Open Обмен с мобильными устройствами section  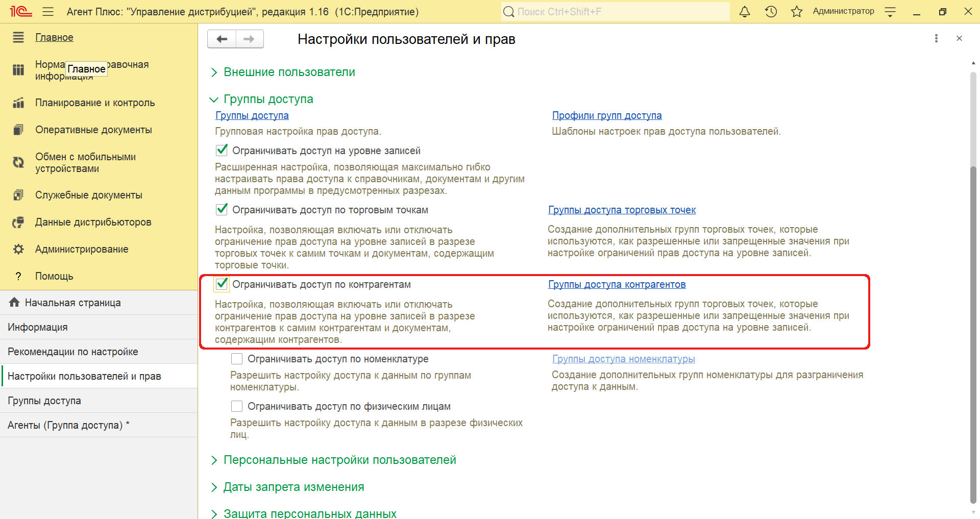[x=85, y=162]
